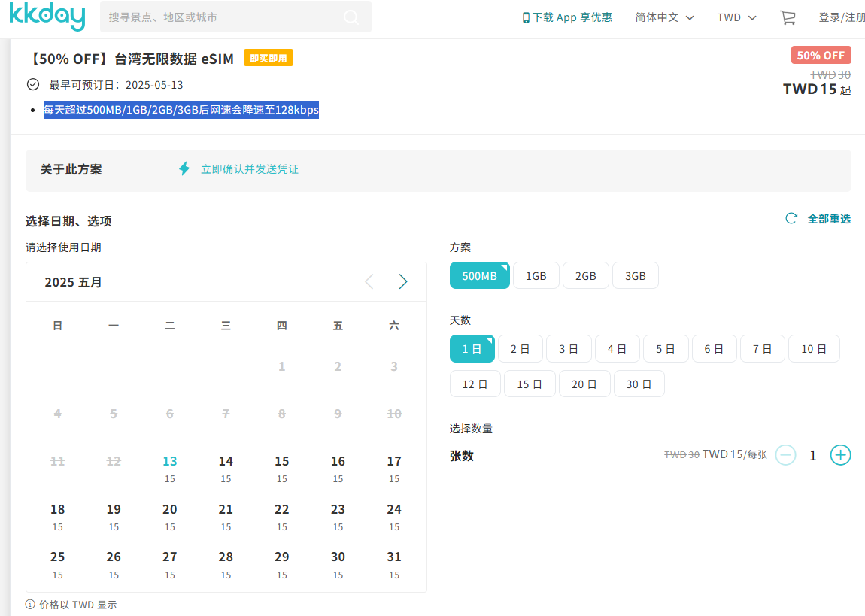Viewport: 865px width, 616px height.
Task: Choose the 2GB plan option
Action: 585,275
